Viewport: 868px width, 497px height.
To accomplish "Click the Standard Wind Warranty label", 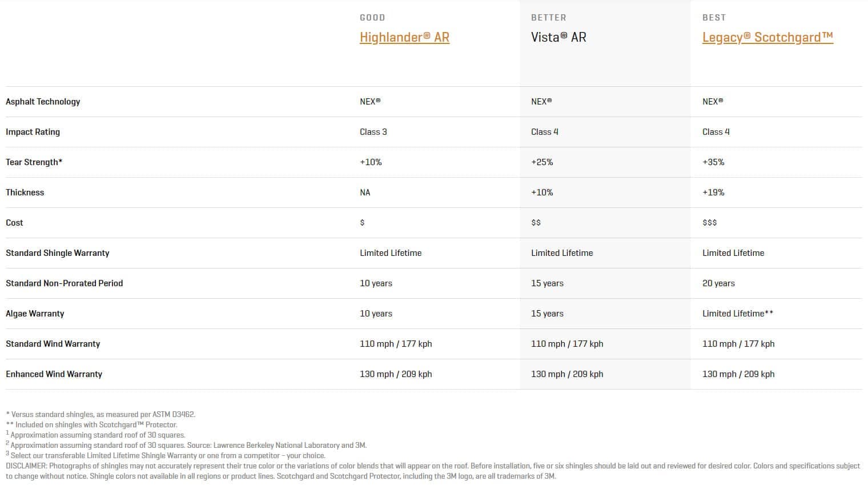I will tap(53, 344).
